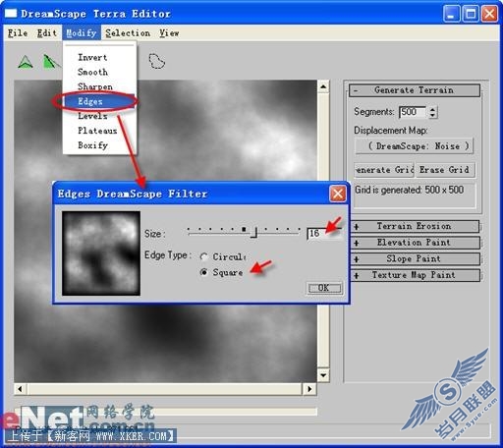Click the Erase Grid button
This screenshot has height=448, width=503.
[x=444, y=170]
